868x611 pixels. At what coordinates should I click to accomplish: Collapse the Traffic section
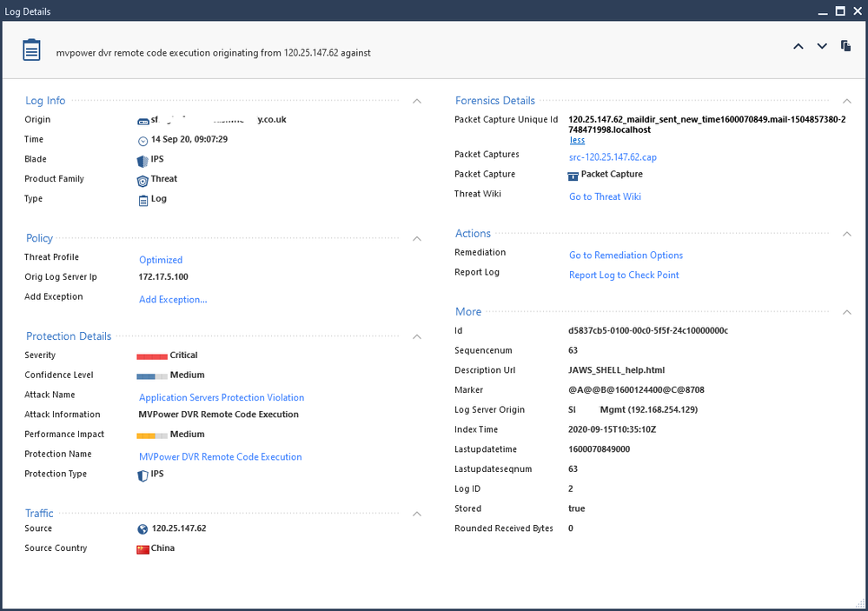click(x=417, y=514)
